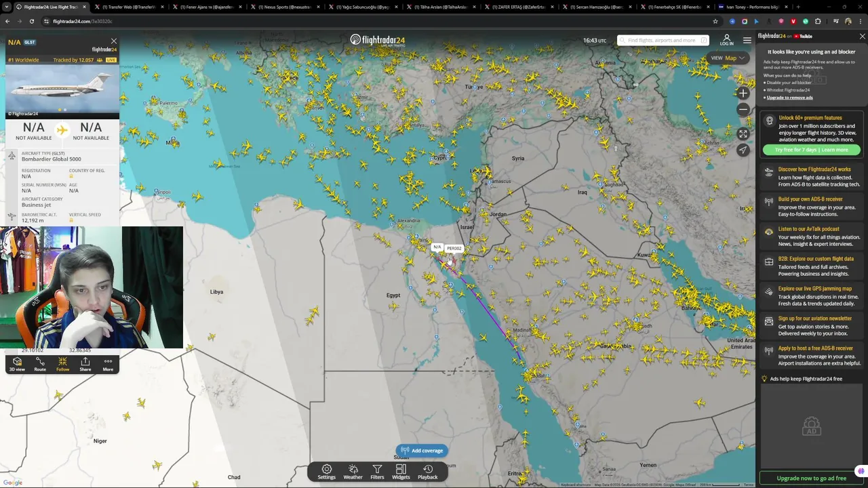
Task: Click the GL5T aircraft type badge
Action: click(x=30, y=42)
